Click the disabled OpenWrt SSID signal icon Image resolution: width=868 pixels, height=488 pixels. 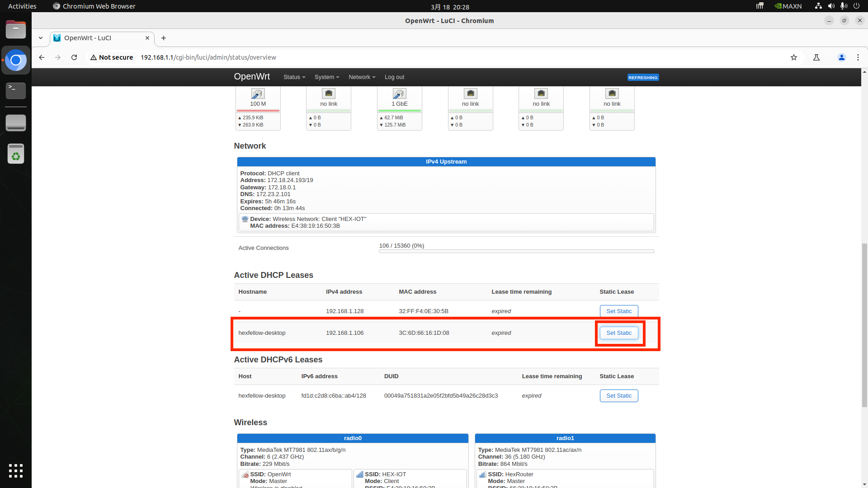click(x=245, y=474)
